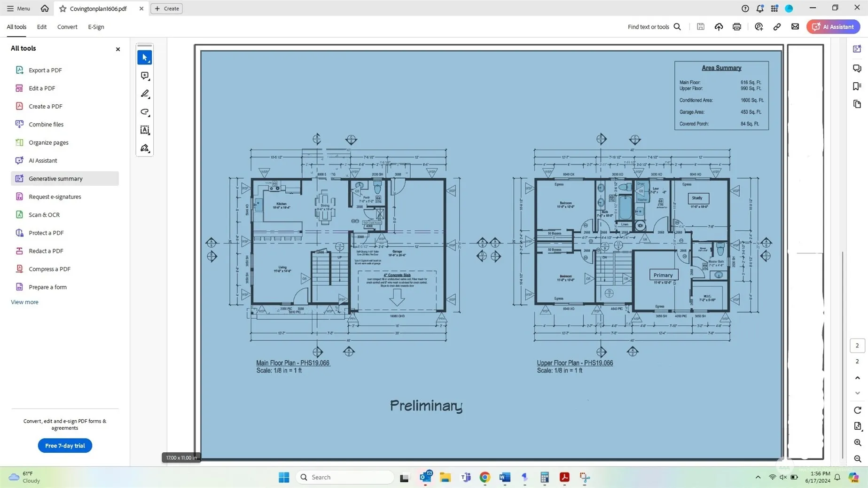Switch to the E-Sign tab
868x488 pixels.
96,27
